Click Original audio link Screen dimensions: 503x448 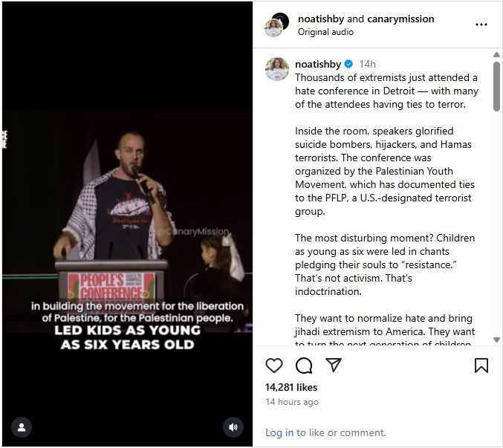[325, 32]
